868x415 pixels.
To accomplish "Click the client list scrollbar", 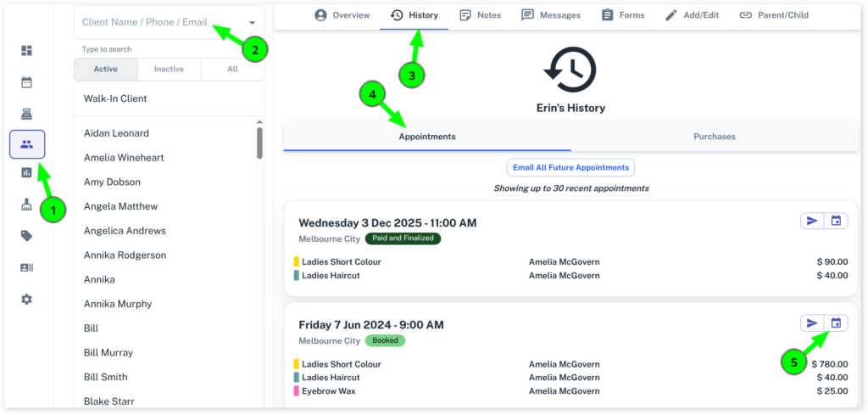I will click(259, 142).
